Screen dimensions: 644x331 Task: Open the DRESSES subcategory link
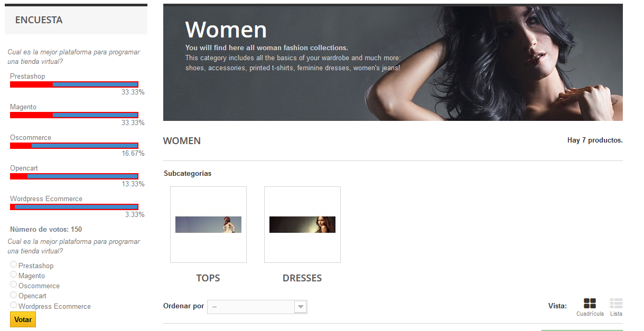click(302, 278)
